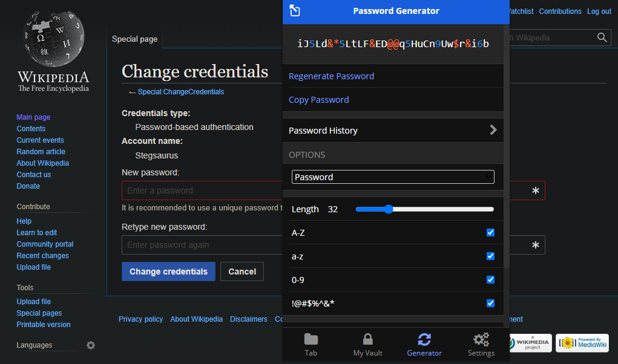Open the Contributions menu item
Image resolution: width=618 pixels, height=364 pixels.
click(560, 11)
